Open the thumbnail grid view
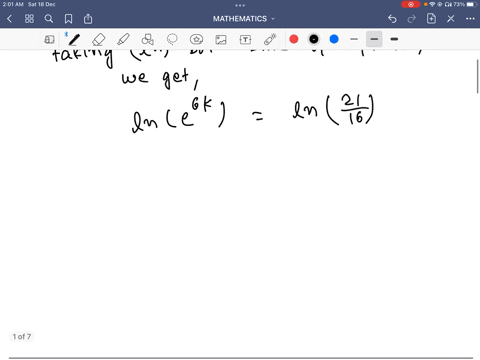Image resolution: width=480 pixels, height=360 pixels. coord(29,19)
